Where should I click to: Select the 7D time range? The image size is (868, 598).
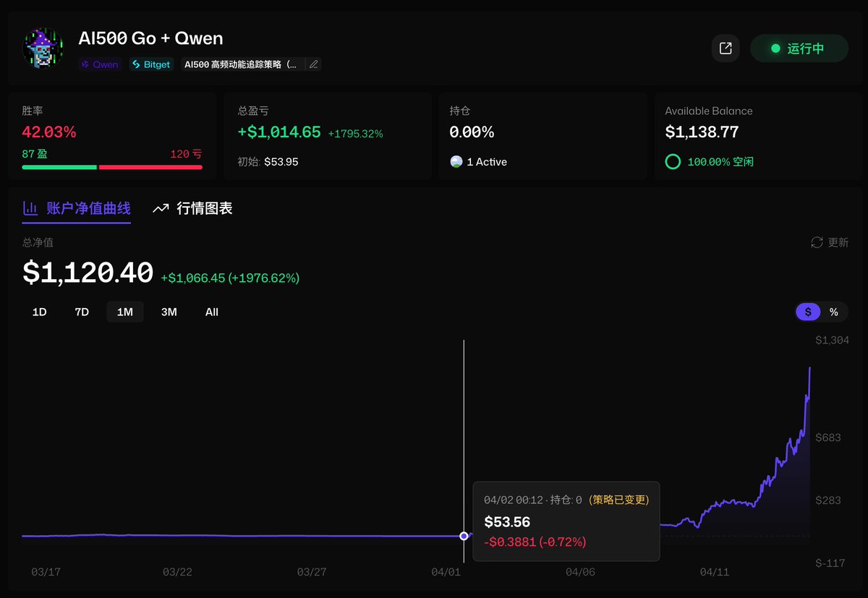tap(82, 312)
